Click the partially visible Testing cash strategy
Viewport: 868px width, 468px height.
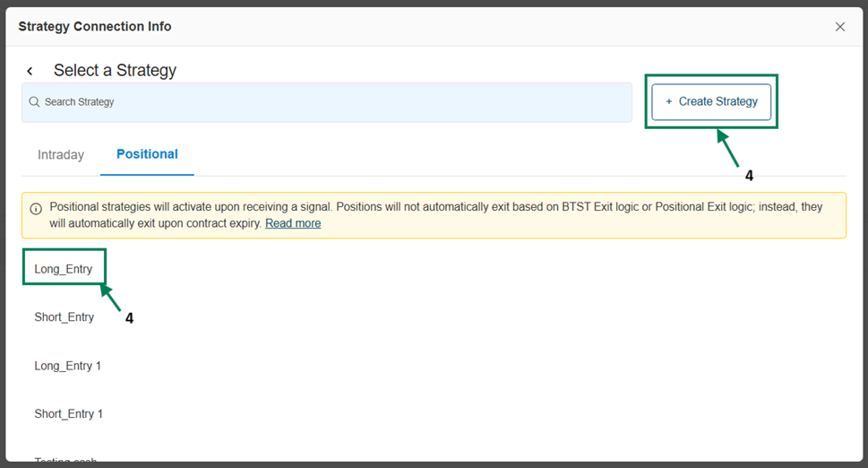pyautogui.click(x=65, y=461)
